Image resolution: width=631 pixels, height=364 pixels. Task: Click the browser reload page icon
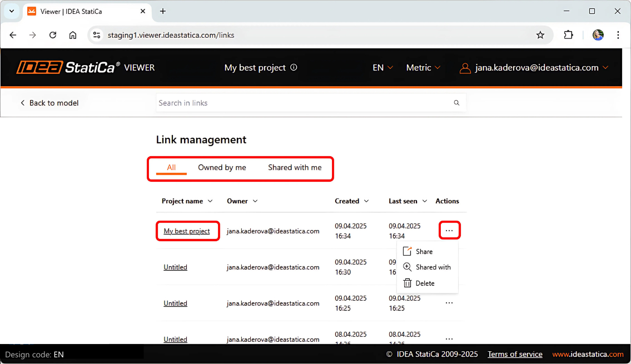[x=53, y=35]
